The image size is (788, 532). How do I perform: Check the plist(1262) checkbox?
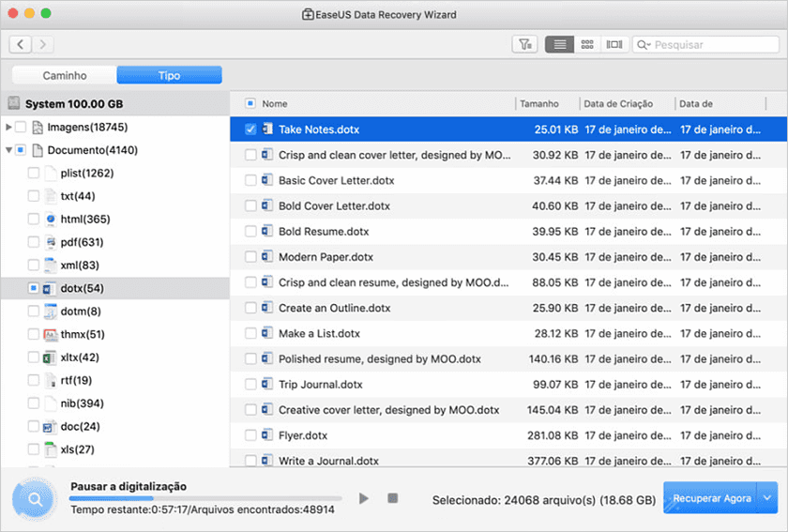(x=33, y=173)
